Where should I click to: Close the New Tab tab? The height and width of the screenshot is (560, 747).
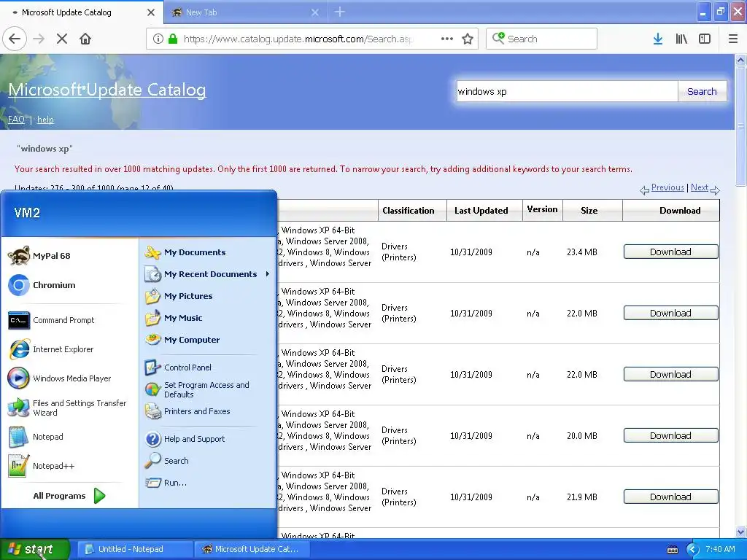click(315, 12)
